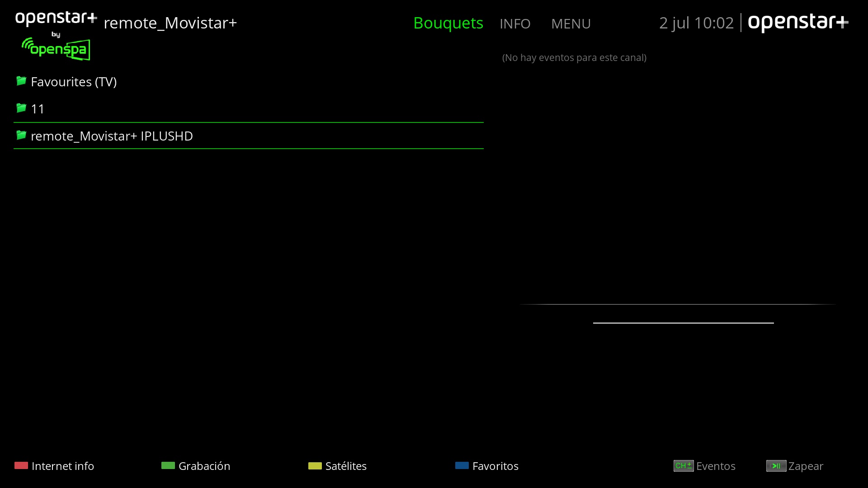Select the INFO menu item
Viewport: 868px width, 488px height.
pyautogui.click(x=515, y=23)
